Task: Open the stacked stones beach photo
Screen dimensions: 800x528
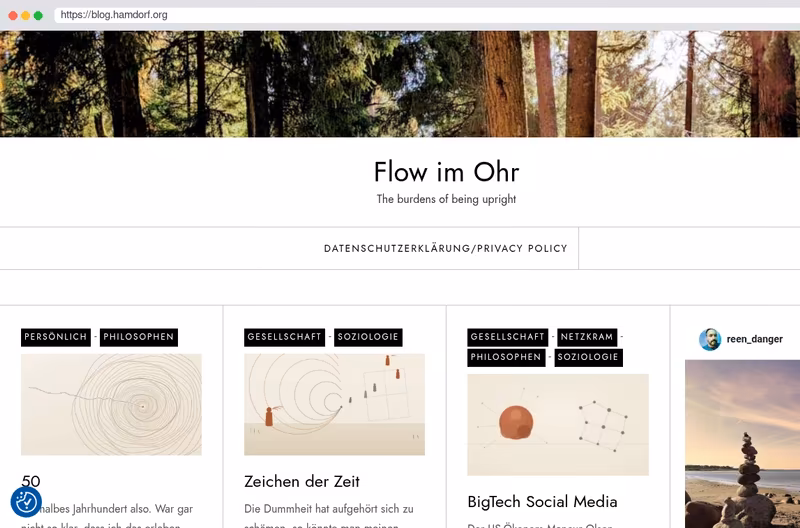Action: (742, 444)
